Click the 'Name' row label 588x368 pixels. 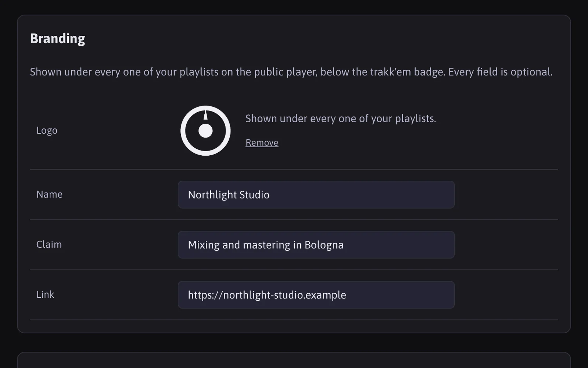tap(49, 194)
